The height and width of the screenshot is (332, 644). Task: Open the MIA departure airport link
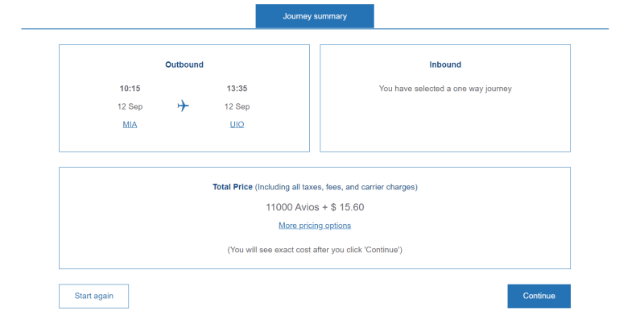pyautogui.click(x=130, y=124)
